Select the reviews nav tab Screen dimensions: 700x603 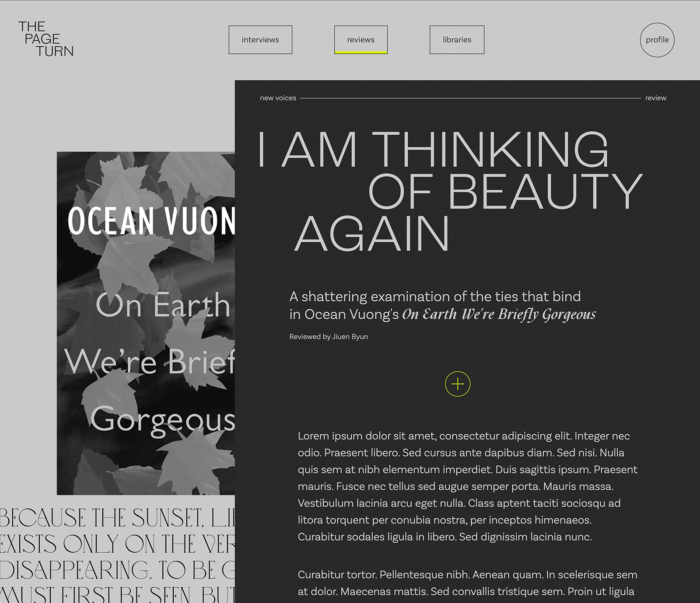pos(361,40)
